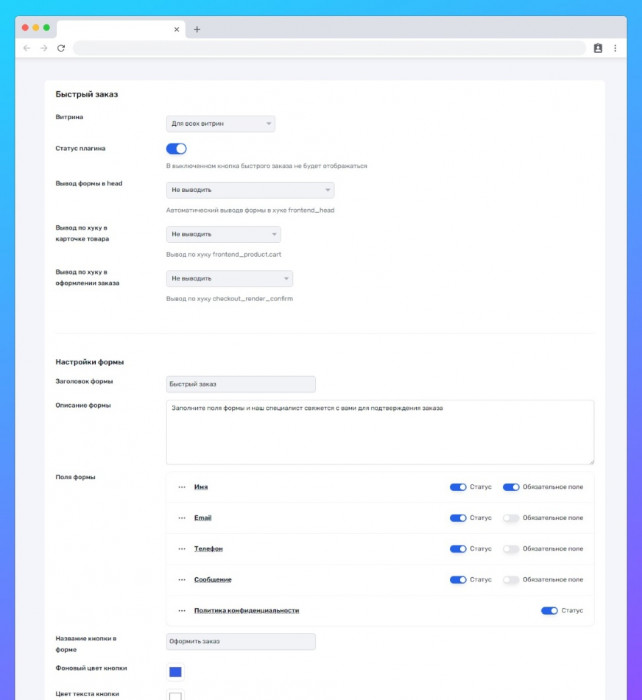The image size is (642, 700).
Task: Open the browser profile icon
Action: pos(598,48)
